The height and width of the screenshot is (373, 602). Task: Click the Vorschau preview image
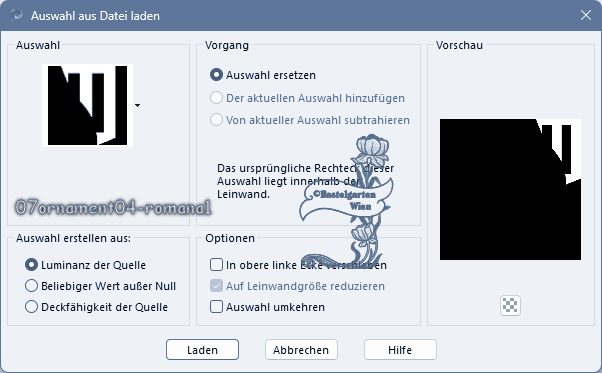[x=510, y=190]
